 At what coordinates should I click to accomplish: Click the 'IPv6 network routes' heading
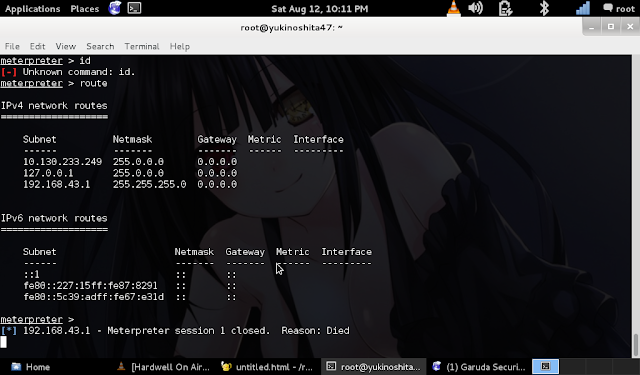(54, 218)
